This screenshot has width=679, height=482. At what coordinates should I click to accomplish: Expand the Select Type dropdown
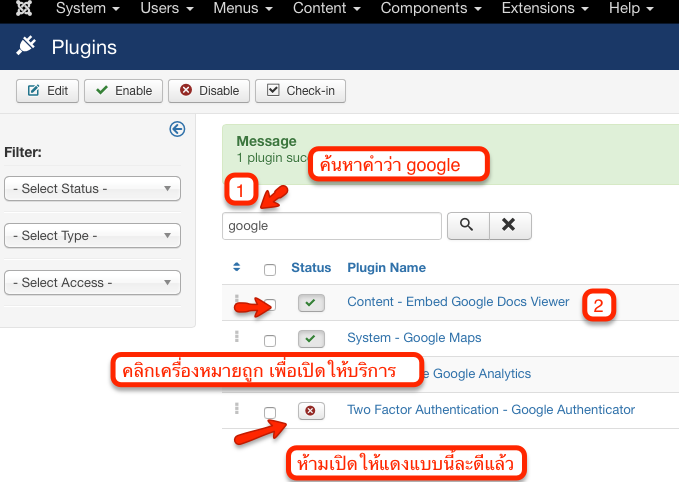pyautogui.click(x=92, y=236)
